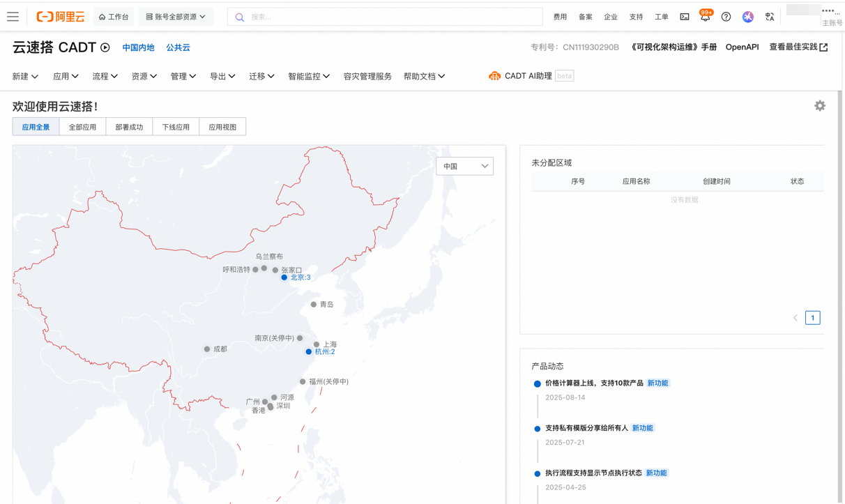Expand the 管理 menu
The height and width of the screenshot is (504, 845).
pos(183,76)
